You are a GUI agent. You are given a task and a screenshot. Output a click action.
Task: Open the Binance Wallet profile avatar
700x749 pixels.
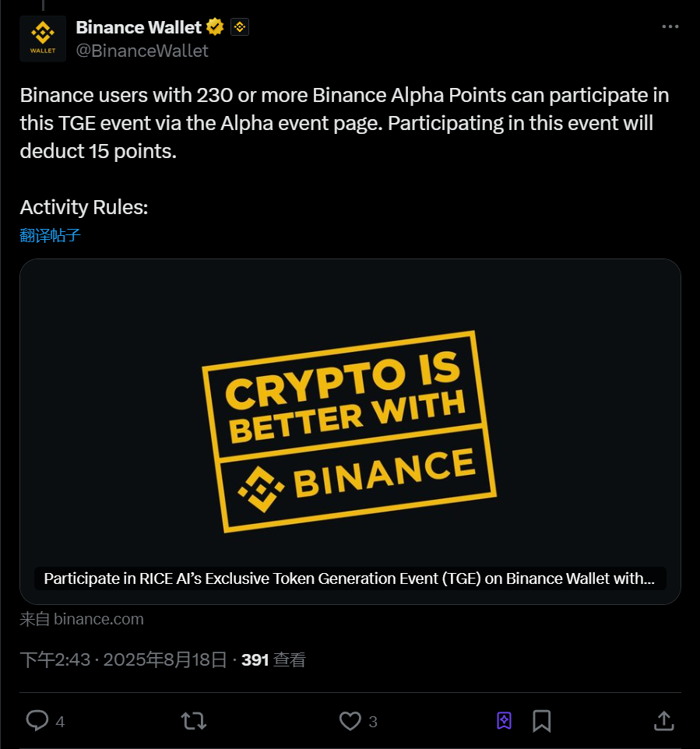pyautogui.click(x=43, y=38)
